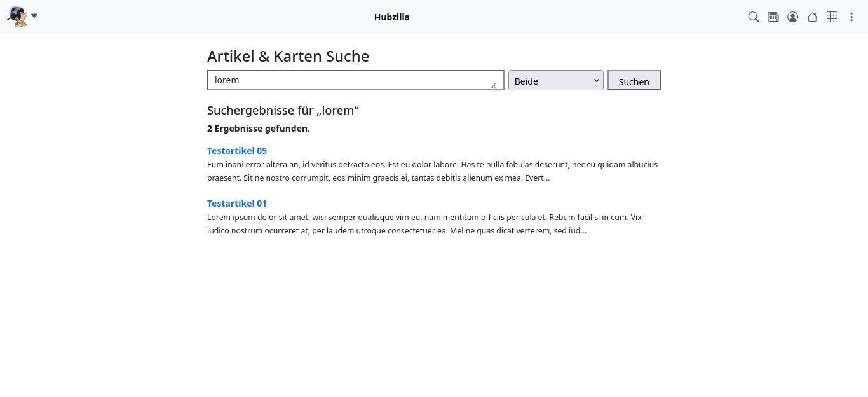Click the Artikel & Karten Suche heading
868x397 pixels.
click(288, 56)
